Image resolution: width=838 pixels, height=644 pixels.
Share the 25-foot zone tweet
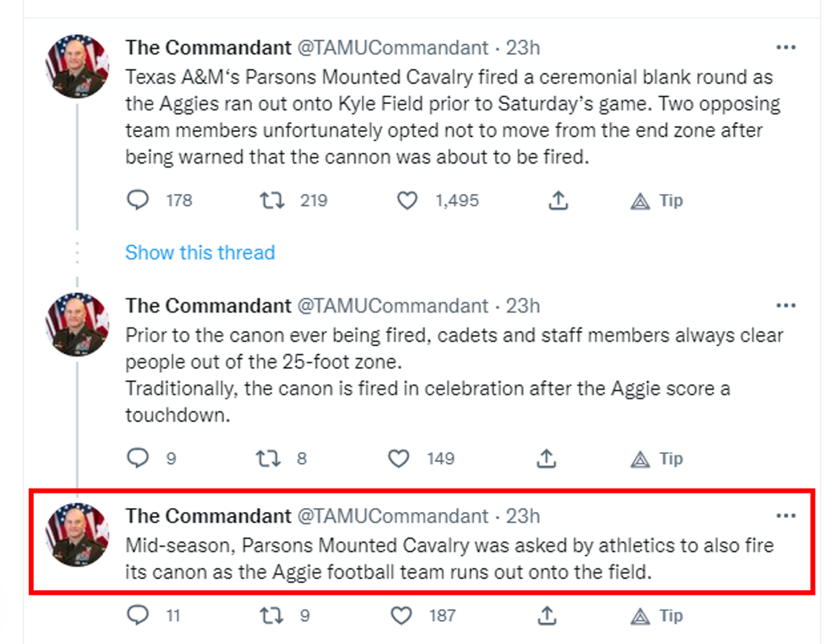547,459
